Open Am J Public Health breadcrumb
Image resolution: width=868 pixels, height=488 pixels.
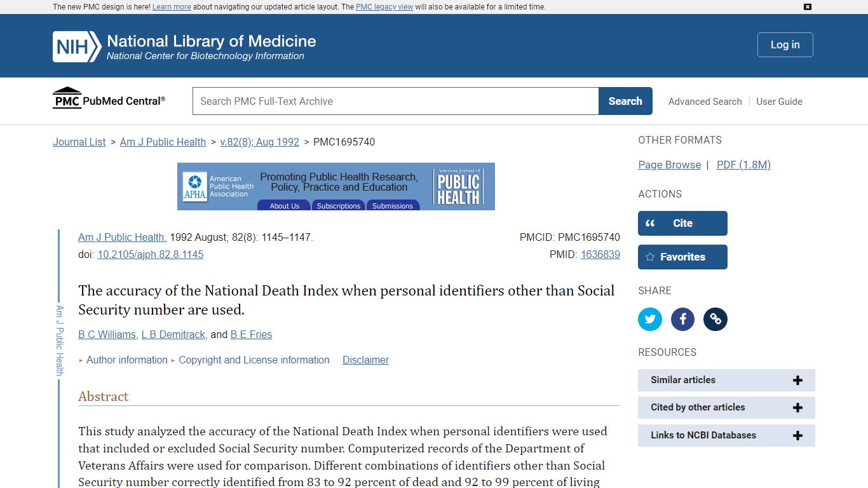click(x=163, y=142)
